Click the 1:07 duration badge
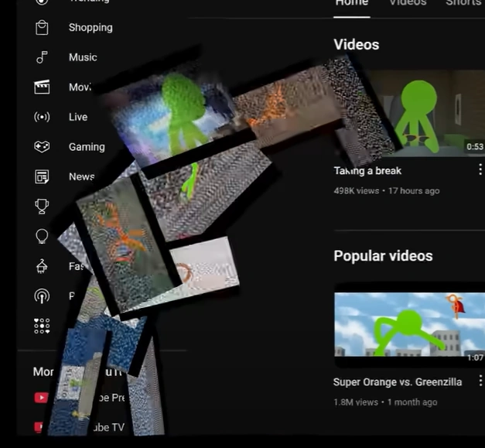The image size is (485, 448). click(475, 357)
